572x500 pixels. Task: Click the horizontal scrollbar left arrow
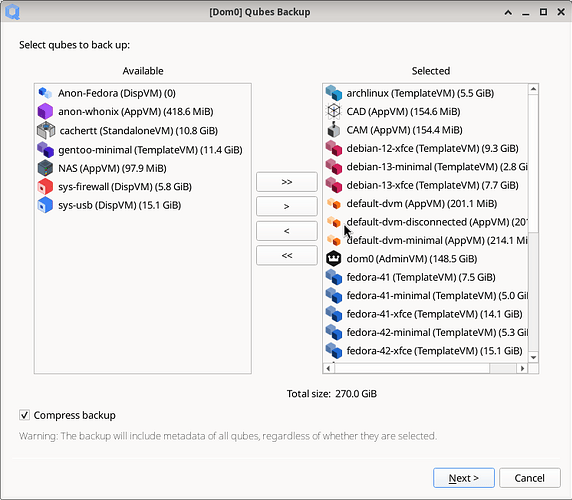coord(328,368)
